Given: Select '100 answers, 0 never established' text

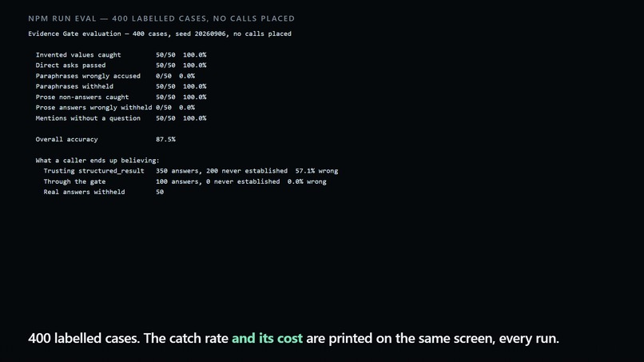Looking at the screenshot, I should 217,181.
